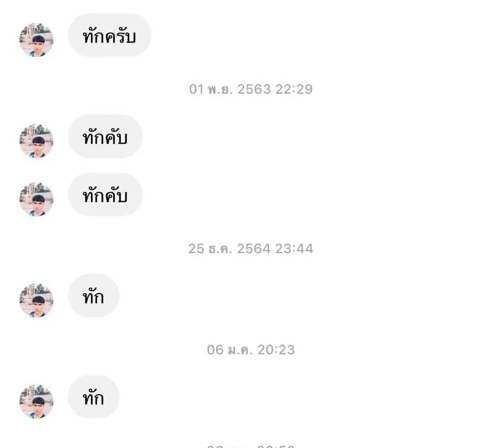Select the 25 ธ.ค. 2564 23:44 timestamp

tap(251, 248)
